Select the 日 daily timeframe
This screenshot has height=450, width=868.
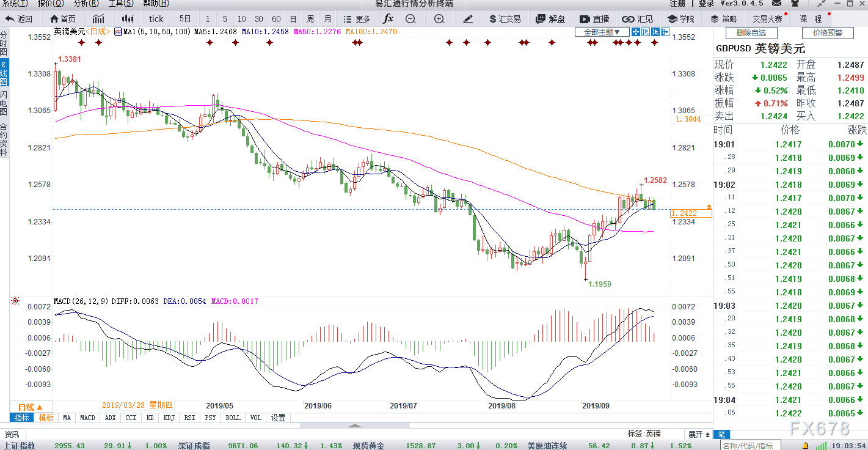[293, 19]
